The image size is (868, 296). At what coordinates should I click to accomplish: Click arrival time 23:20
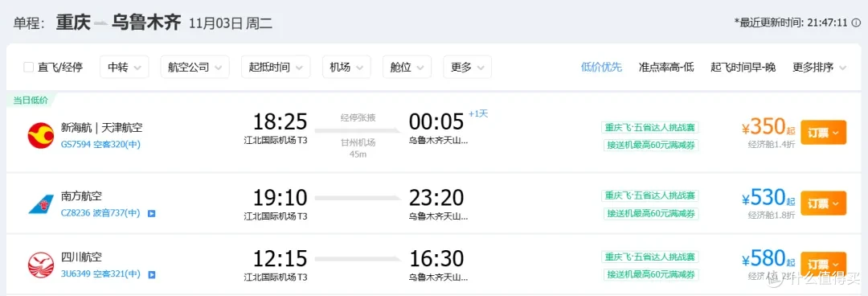click(x=436, y=197)
